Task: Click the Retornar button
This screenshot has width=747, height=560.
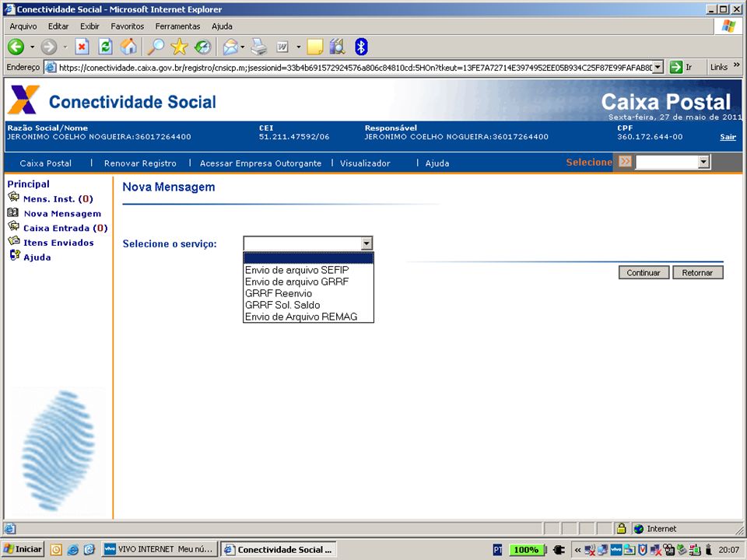Action: pyautogui.click(x=697, y=272)
